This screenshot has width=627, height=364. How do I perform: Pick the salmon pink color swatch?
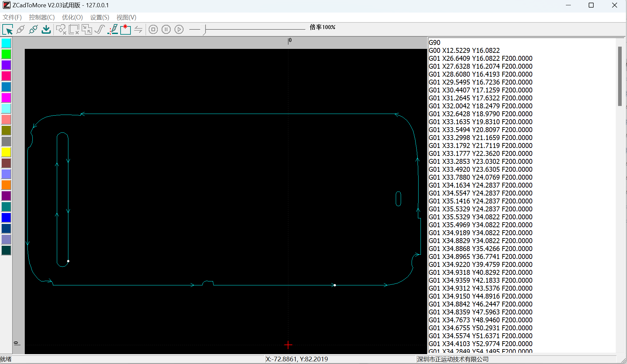click(6, 120)
